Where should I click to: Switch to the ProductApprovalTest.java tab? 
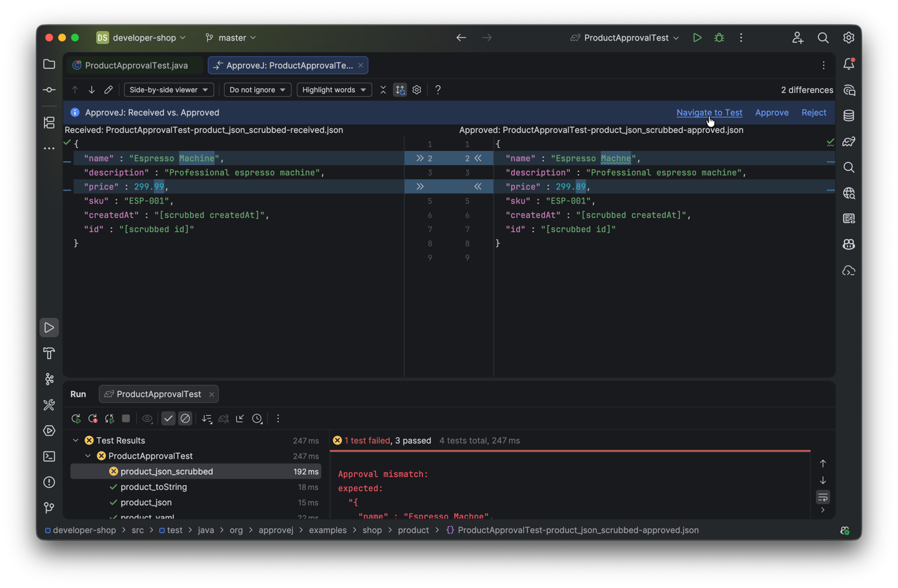click(x=136, y=65)
